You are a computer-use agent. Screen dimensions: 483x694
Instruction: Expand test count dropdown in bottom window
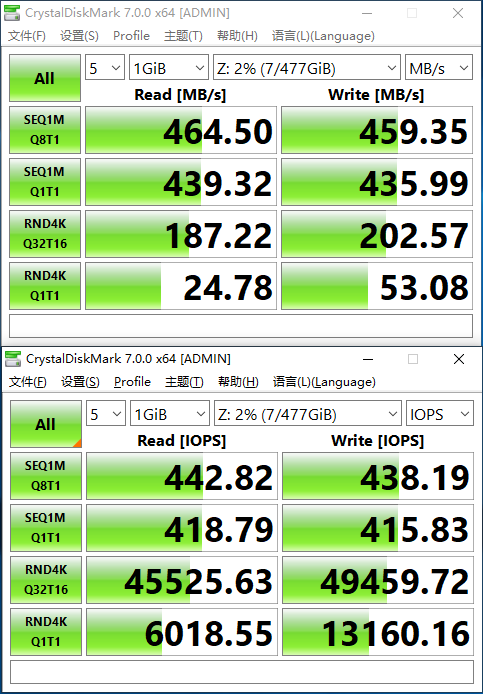tap(105, 413)
